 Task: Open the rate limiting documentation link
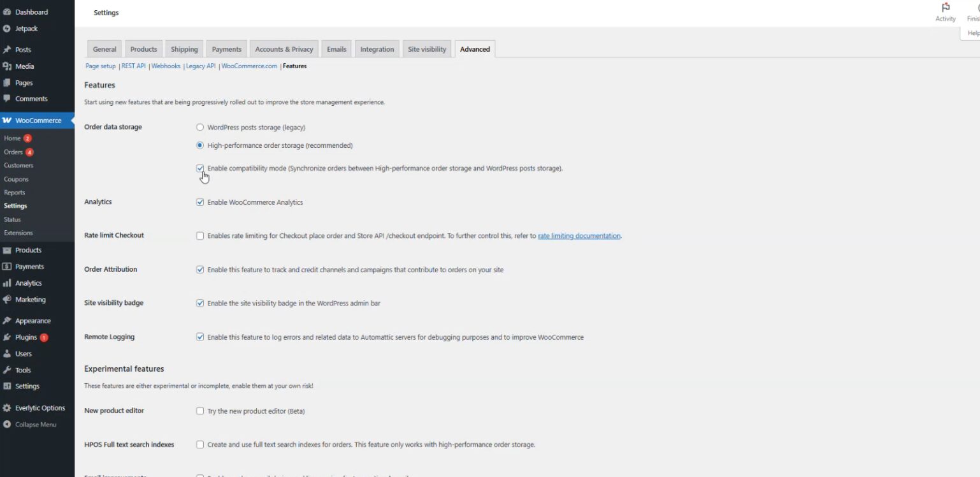pyautogui.click(x=579, y=236)
